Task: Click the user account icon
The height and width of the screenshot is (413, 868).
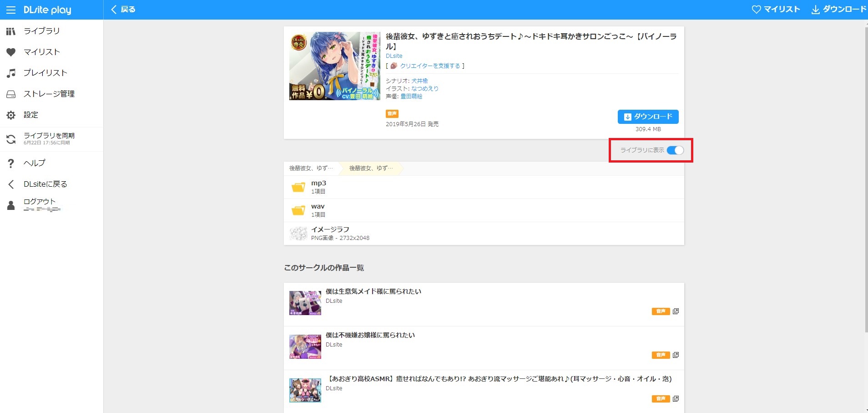Action: (11, 205)
